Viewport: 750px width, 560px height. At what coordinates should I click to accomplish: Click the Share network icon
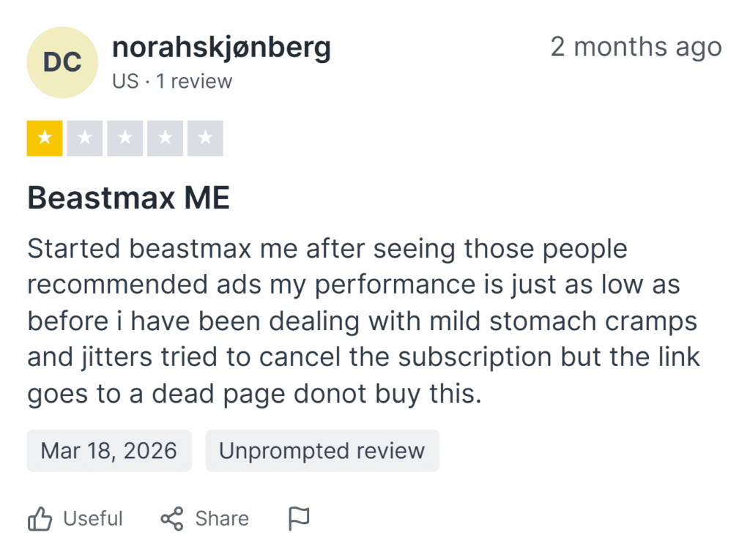pos(171,519)
